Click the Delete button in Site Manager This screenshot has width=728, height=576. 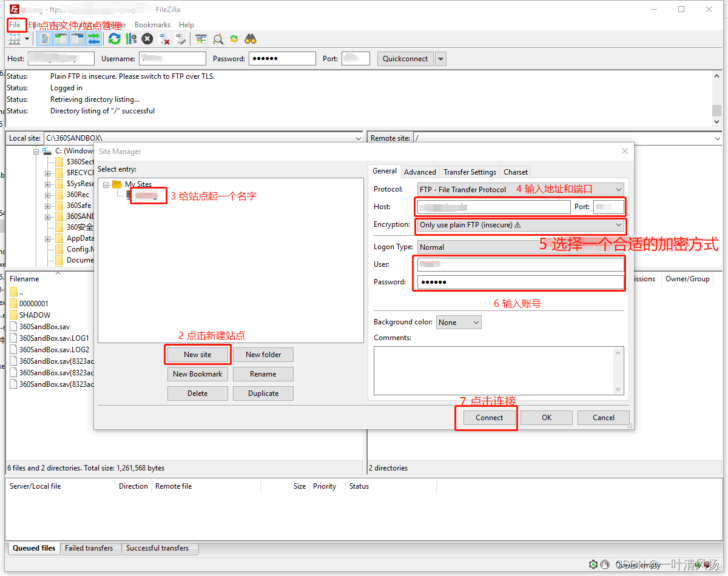click(198, 393)
